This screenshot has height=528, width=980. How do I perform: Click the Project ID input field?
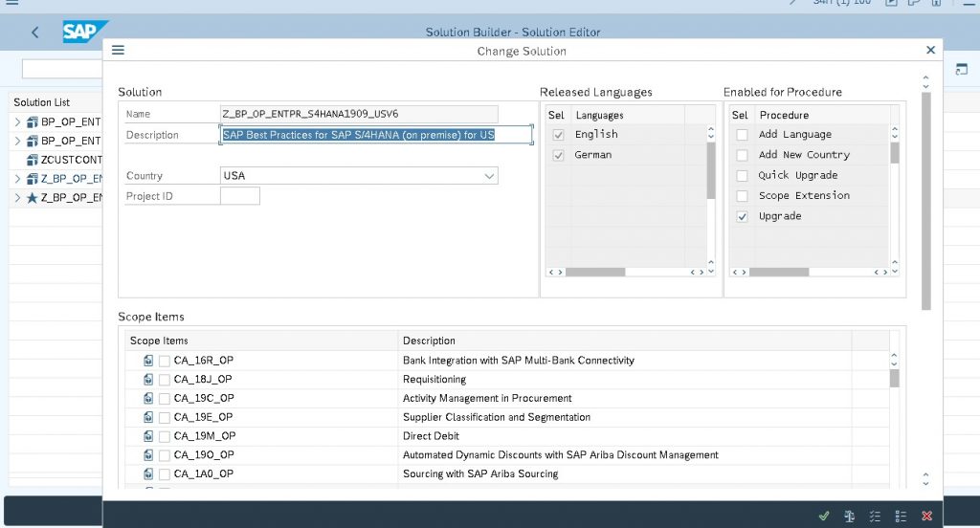tap(240, 196)
